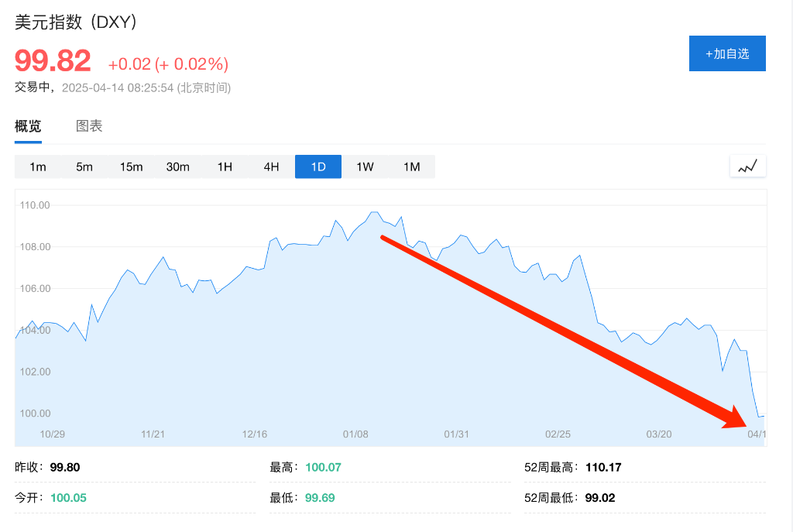Select the 1m time interval
Image resolution: width=793 pixels, height=532 pixels.
38,166
